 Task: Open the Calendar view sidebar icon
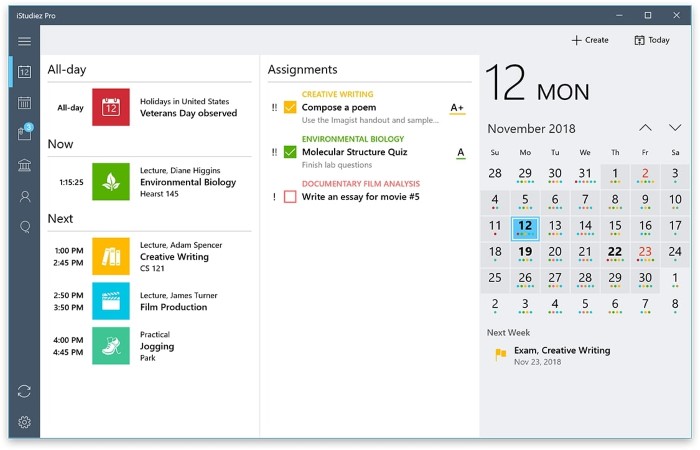24,103
